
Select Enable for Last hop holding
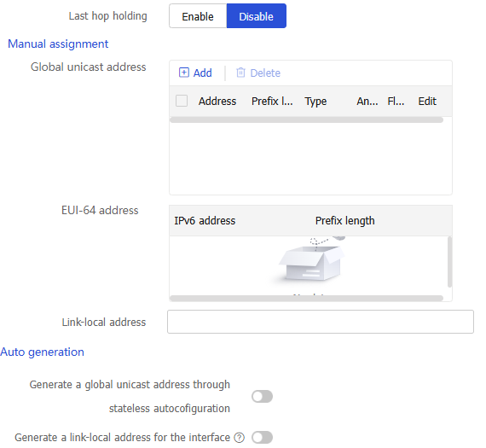[198, 16]
